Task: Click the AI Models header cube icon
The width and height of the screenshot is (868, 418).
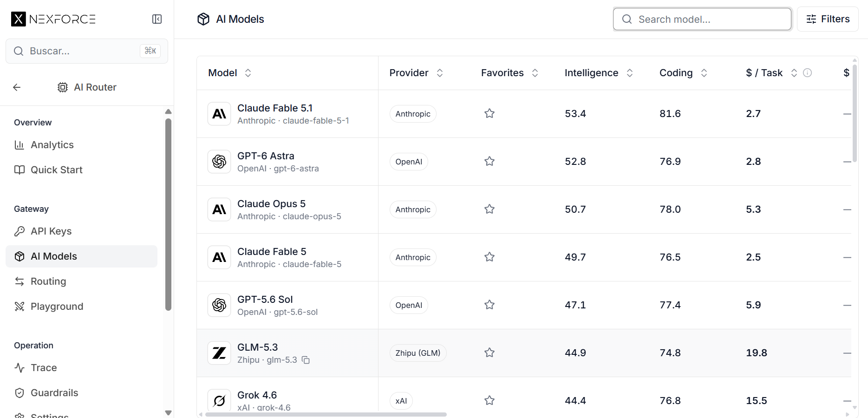Action: [x=203, y=19]
